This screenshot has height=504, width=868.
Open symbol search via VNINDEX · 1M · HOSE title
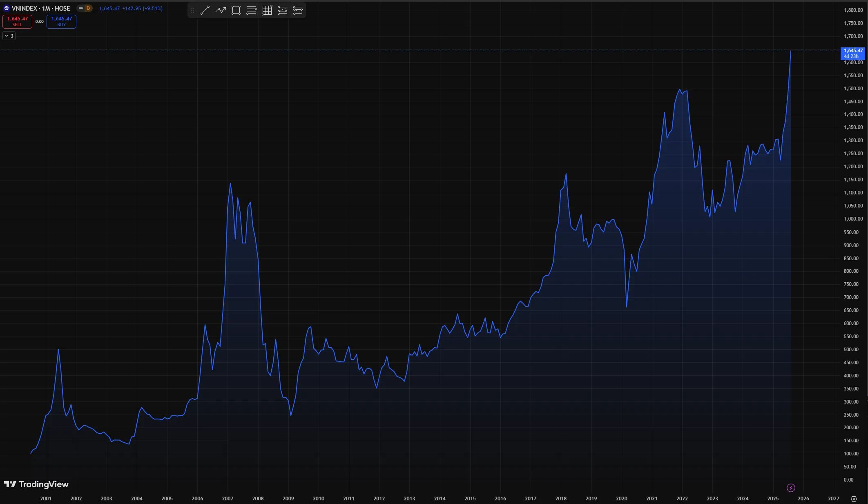point(41,8)
